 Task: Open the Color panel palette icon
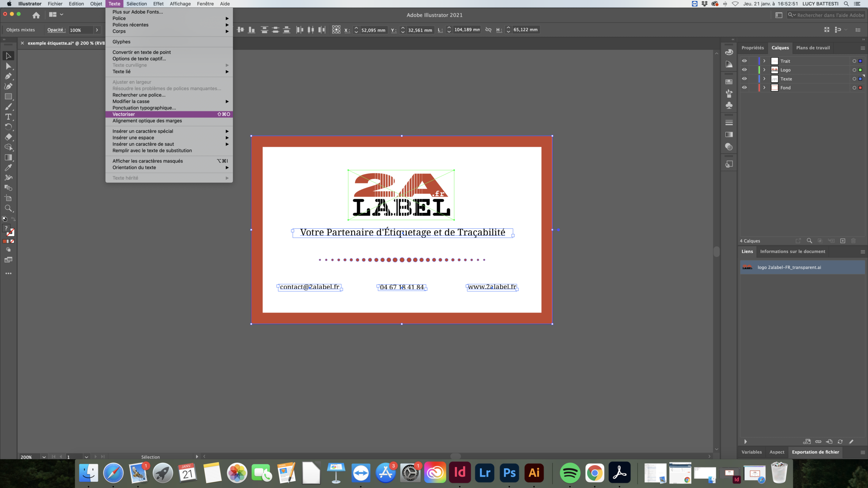pos(729,53)
